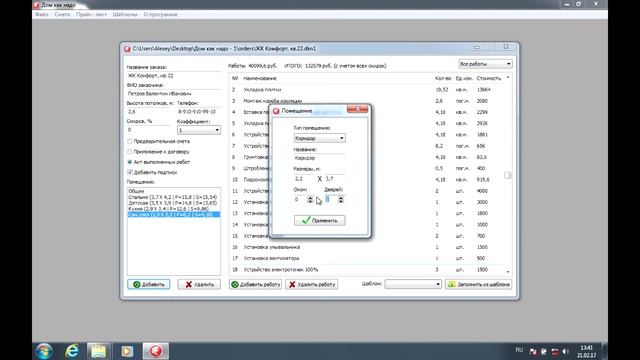Click the Скидка % input field
This screenshot has height=360, width=640.
(148, 130)
